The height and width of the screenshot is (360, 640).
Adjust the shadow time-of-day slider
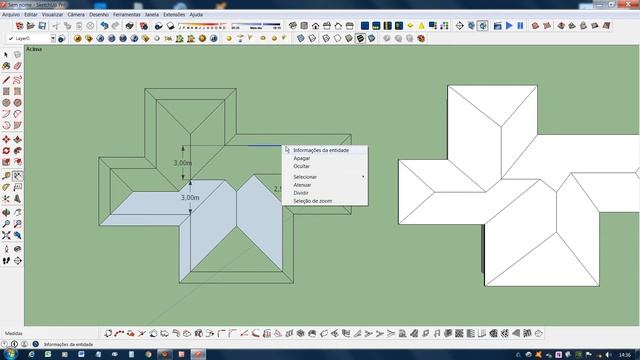[x=256, y=26]
